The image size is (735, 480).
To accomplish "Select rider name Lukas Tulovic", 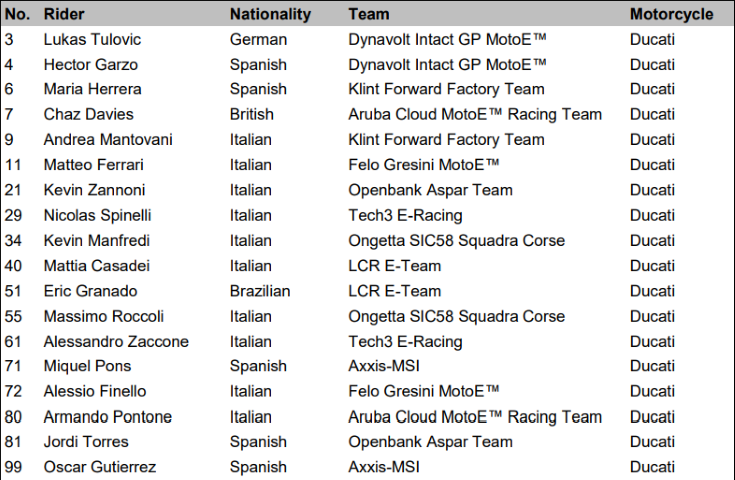I will pos(92,39).
